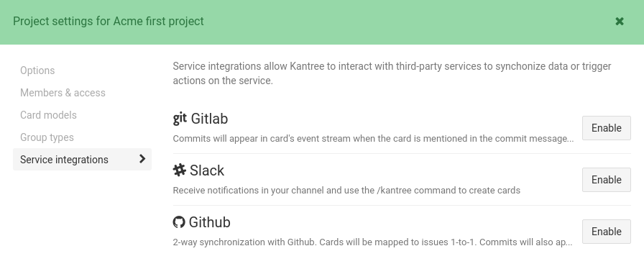Enable the Github integration
Image resolution: width=644 pixels, height=269 pixels.
pyautogui.click(x=606, y=232)
